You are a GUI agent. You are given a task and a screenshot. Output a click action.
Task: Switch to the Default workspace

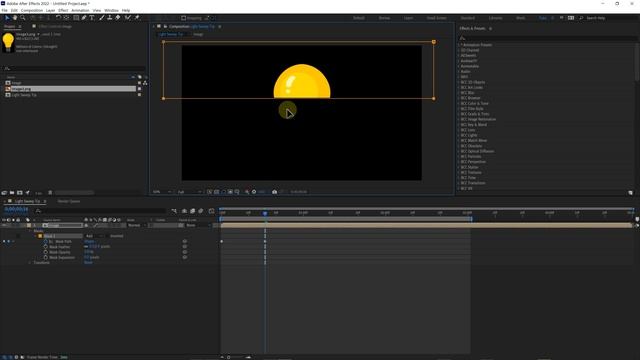(x=359, y=18)
